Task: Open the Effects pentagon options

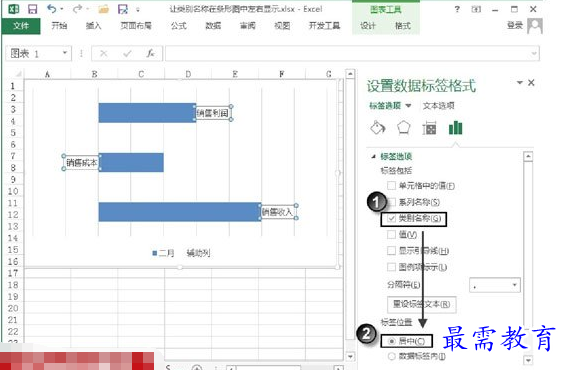Action: pyautogui.click(x=404, y=128)
